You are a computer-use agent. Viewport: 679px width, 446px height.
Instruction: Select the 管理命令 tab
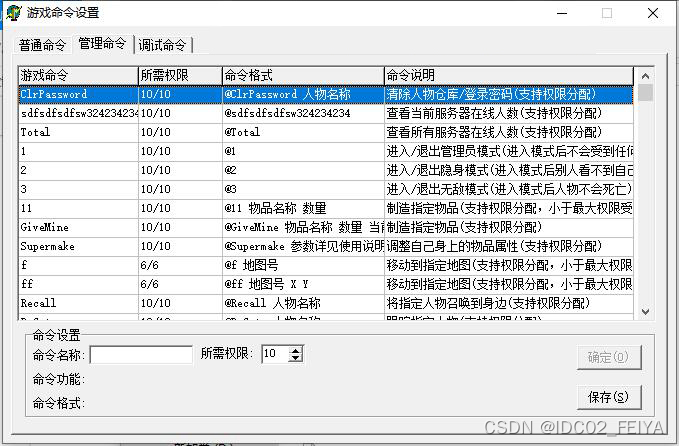coord(102,44)
